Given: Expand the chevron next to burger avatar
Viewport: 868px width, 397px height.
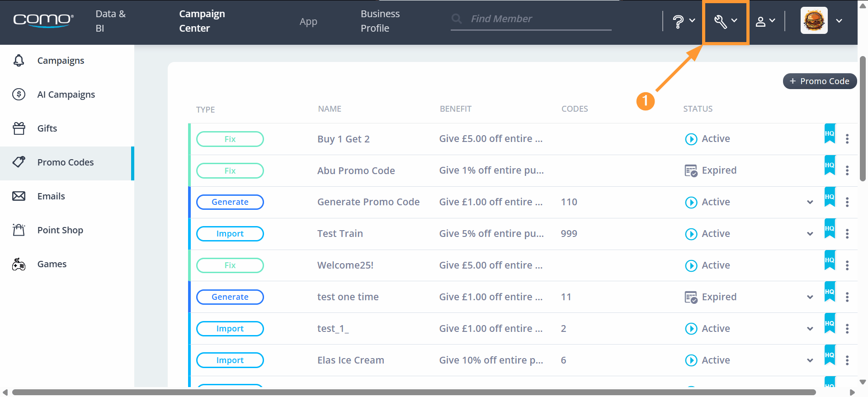Looking at the screenshot, I should coord(839,21).
